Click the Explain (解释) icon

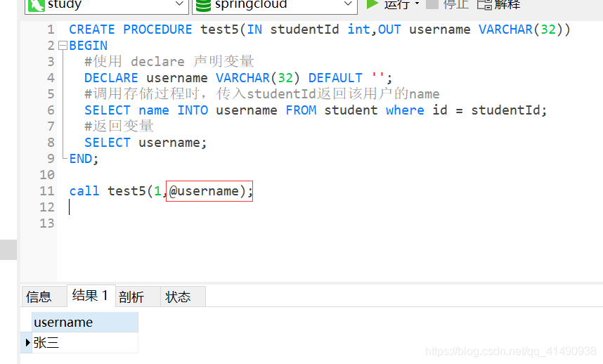point(484,5)
